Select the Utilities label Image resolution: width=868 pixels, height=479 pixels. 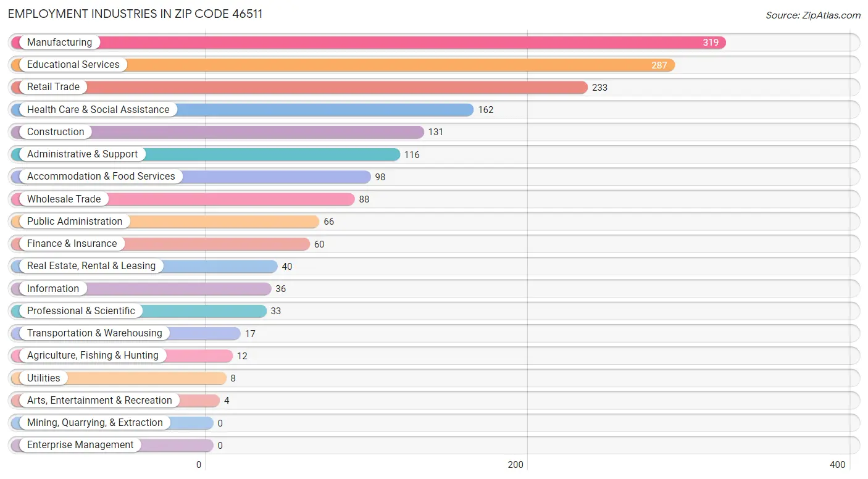(44, 378)
